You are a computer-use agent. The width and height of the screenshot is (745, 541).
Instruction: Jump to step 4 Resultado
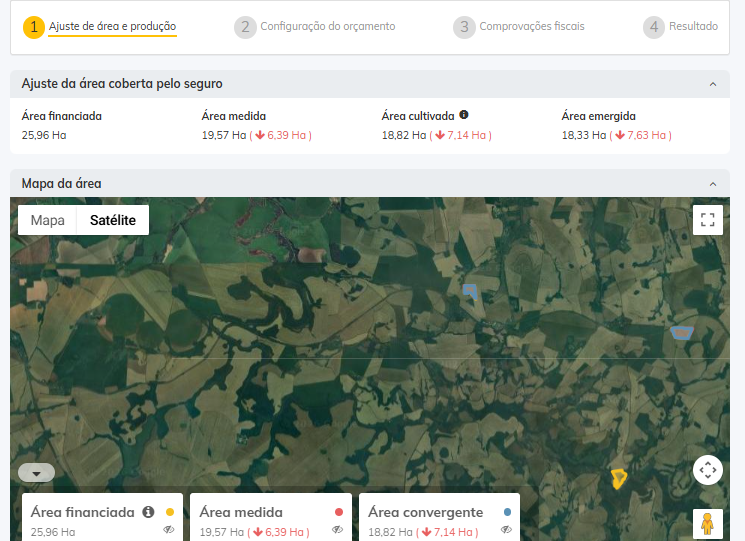click(x=681, y=27)
